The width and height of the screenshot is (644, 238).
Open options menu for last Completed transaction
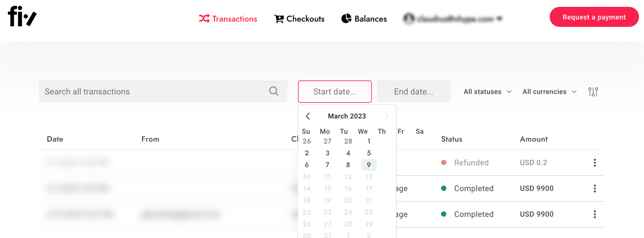click(x=595, y=214)
